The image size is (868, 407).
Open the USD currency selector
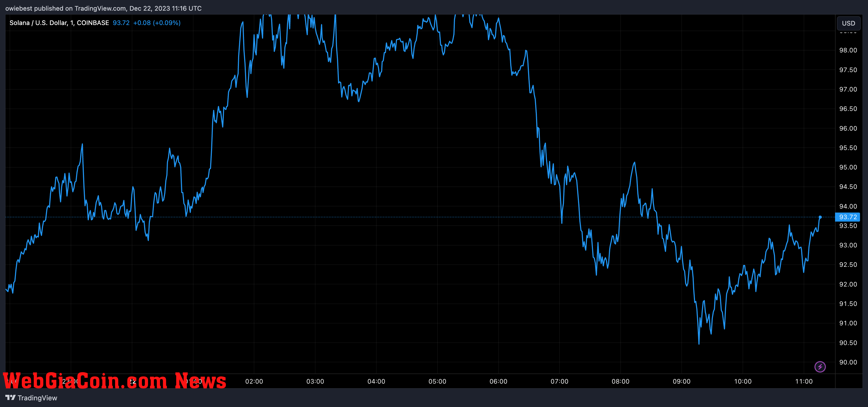point(848,23)
